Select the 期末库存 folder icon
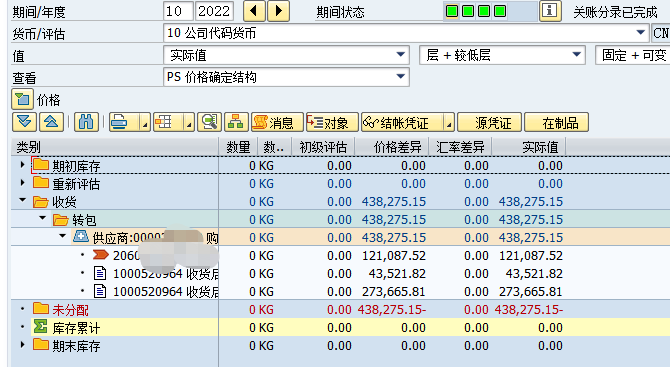Image resolution: width=670 pixels, height=367 pixels. (x=41, y=344)
